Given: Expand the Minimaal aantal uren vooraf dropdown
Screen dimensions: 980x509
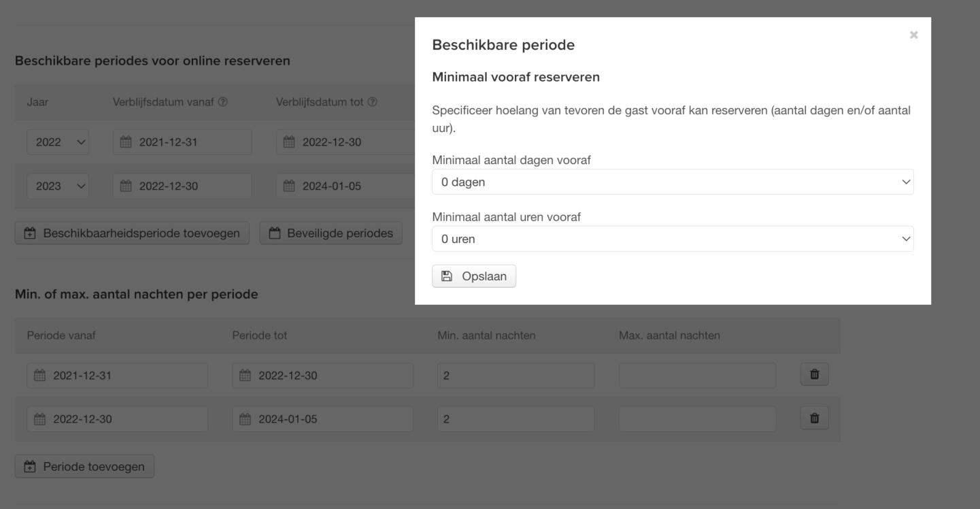Looking at the screenshot, I should click(672, 239).
